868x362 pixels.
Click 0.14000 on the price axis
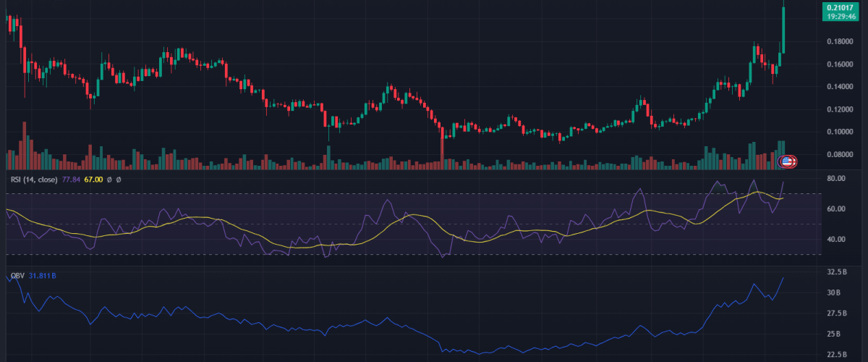tap(839, 87)
